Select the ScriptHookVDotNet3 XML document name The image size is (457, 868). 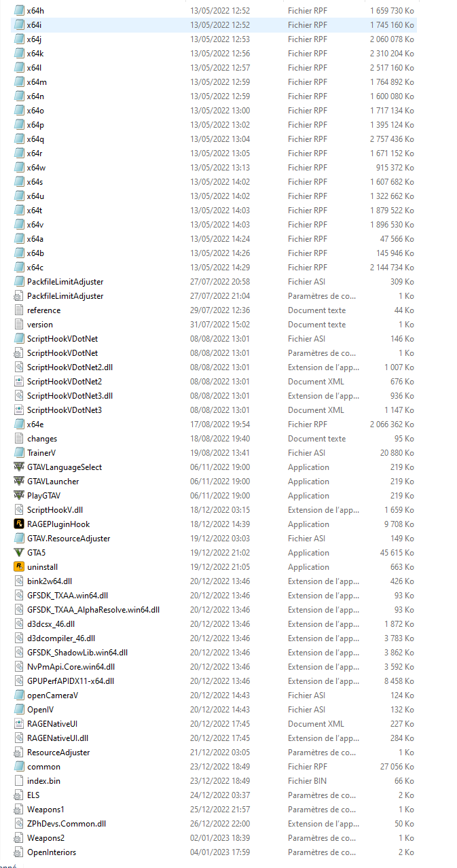65,410
